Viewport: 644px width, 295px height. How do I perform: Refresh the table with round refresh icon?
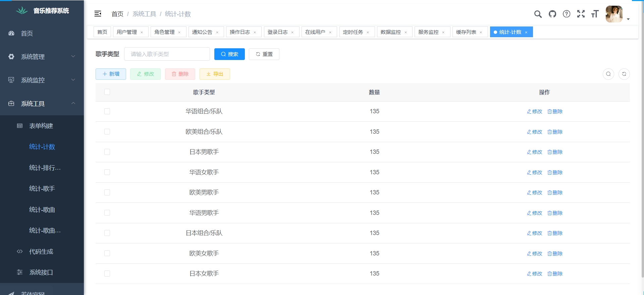624,74
